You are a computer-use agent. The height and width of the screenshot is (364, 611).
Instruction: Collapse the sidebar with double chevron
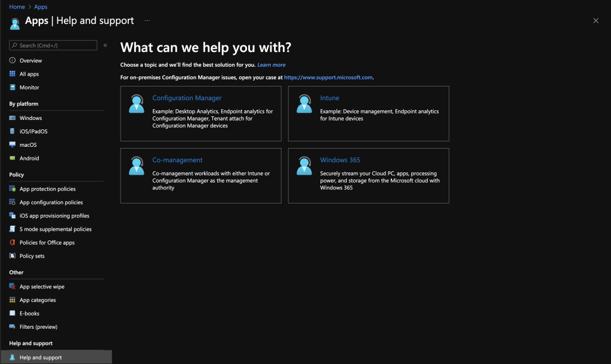tap(106, 45)
